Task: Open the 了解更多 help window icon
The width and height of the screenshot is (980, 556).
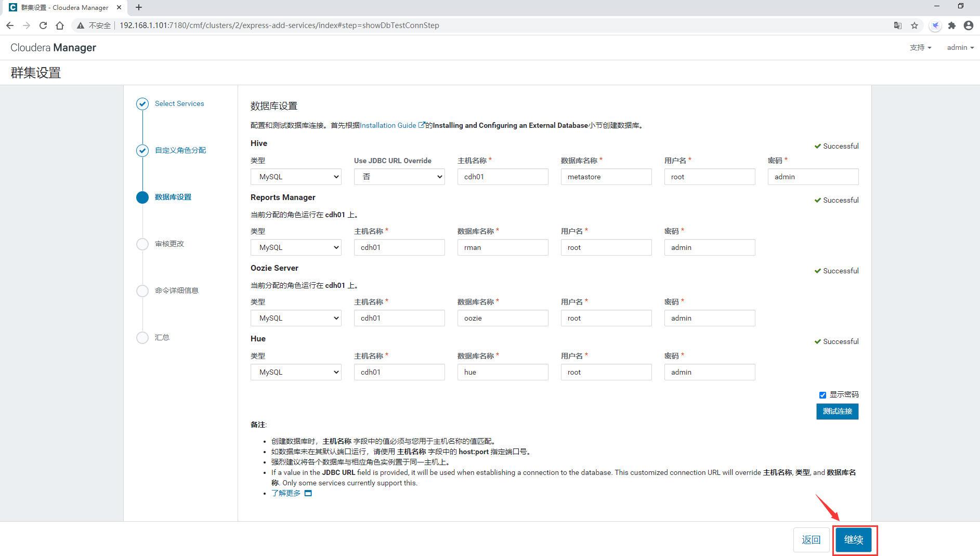Action: [x=308, y=493]
